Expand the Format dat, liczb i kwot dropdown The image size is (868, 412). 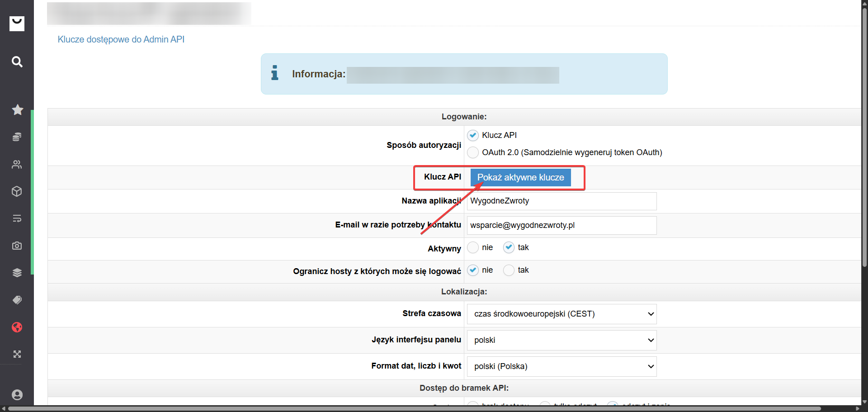[x=561, y=366]
